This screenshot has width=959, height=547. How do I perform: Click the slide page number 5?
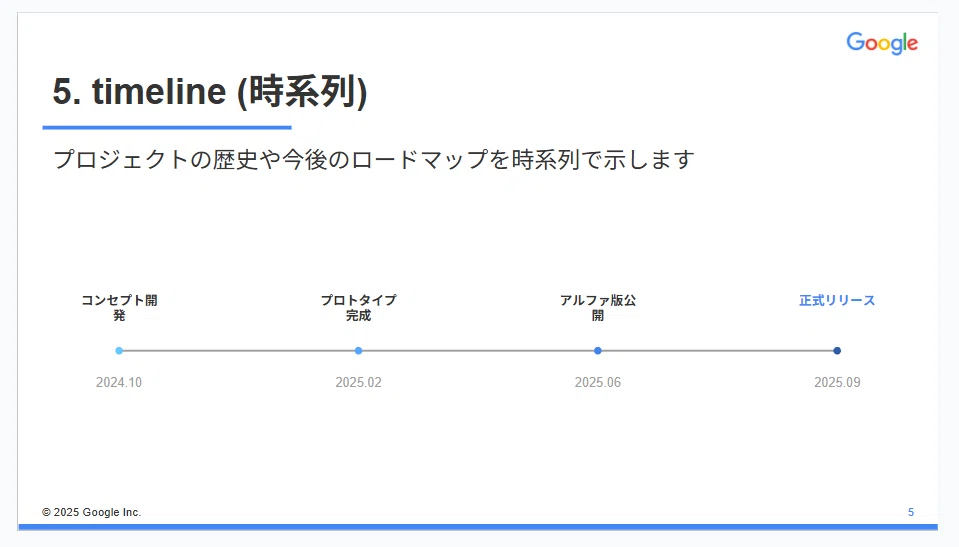click(911, 512)
